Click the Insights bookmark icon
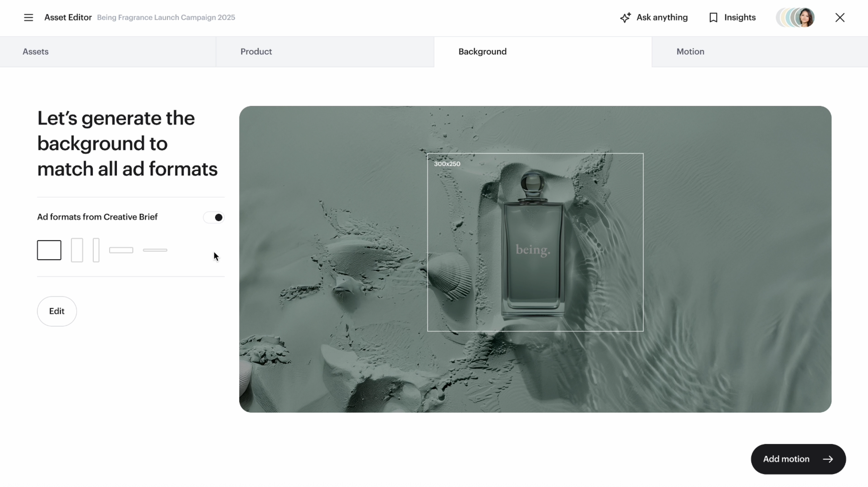This screenshot has height=487, width=868. [x=713, y=17]
